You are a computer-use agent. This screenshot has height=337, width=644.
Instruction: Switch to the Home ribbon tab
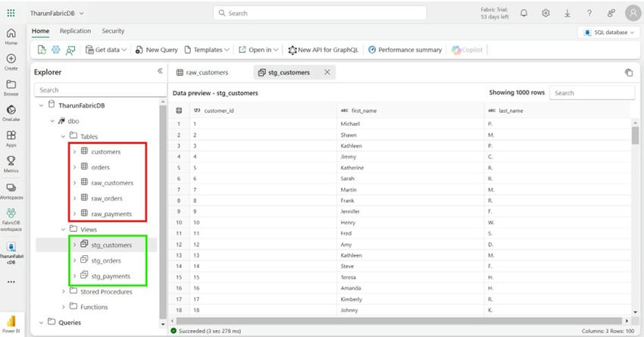point(41,31)
